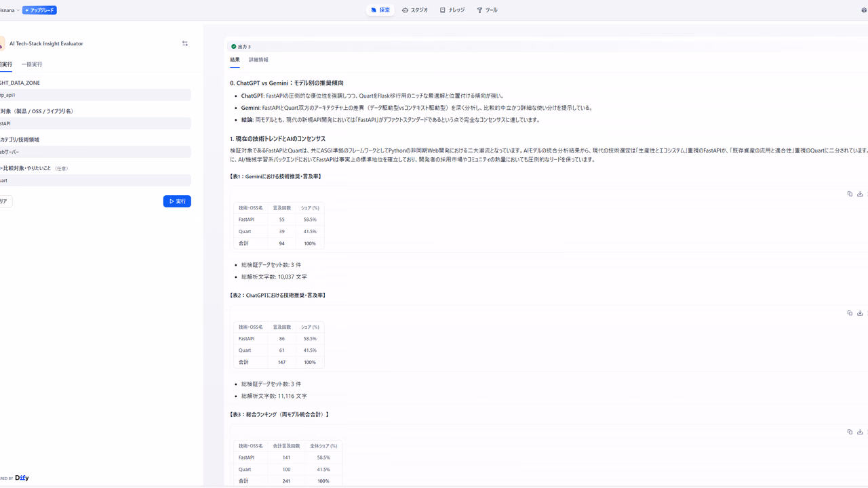
Task: Run the app with 実行 button
Action: (x=177, y=201)
